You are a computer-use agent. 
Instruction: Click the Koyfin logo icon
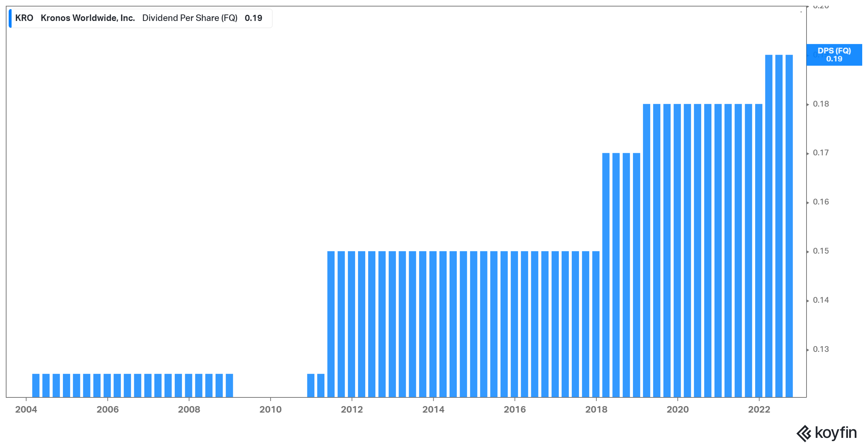click(x=804, y=433)
